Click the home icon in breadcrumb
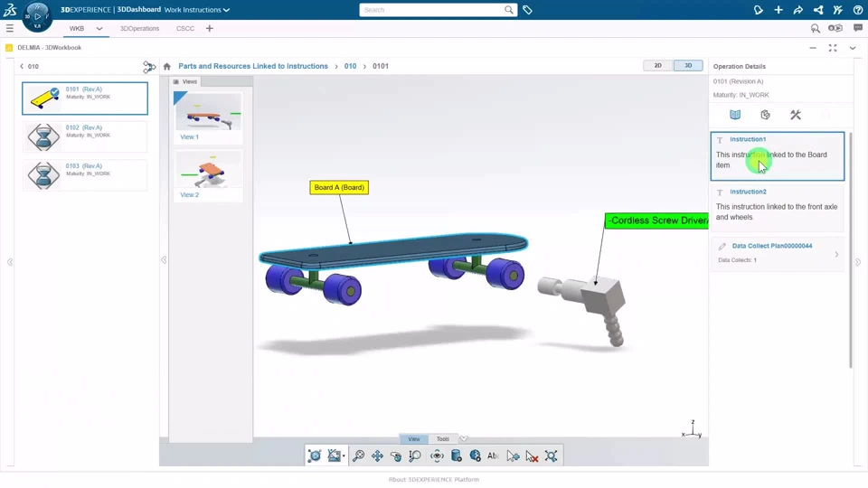Image resolution: width=868 pixels, height=488 pixels. click(x=167, y=66)
